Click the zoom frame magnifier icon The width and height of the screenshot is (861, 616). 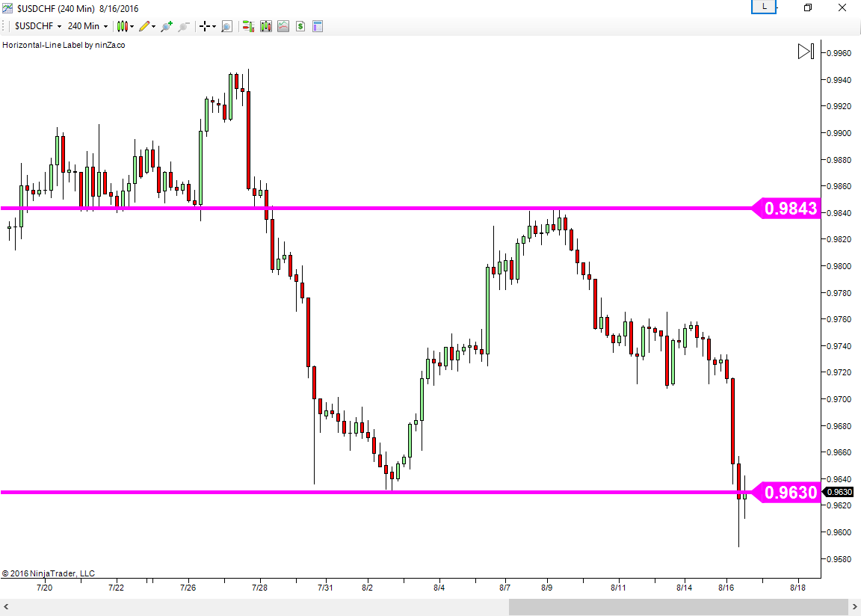coord(226,26)
